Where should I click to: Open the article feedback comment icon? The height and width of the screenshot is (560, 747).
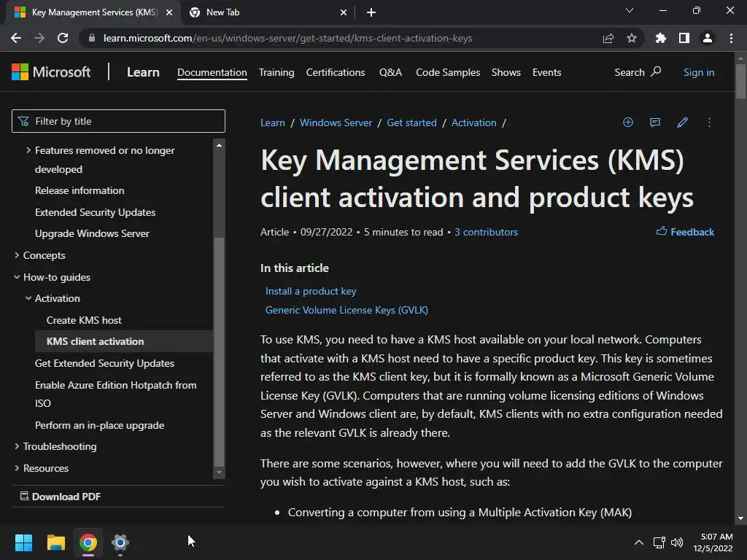point(655,122)
